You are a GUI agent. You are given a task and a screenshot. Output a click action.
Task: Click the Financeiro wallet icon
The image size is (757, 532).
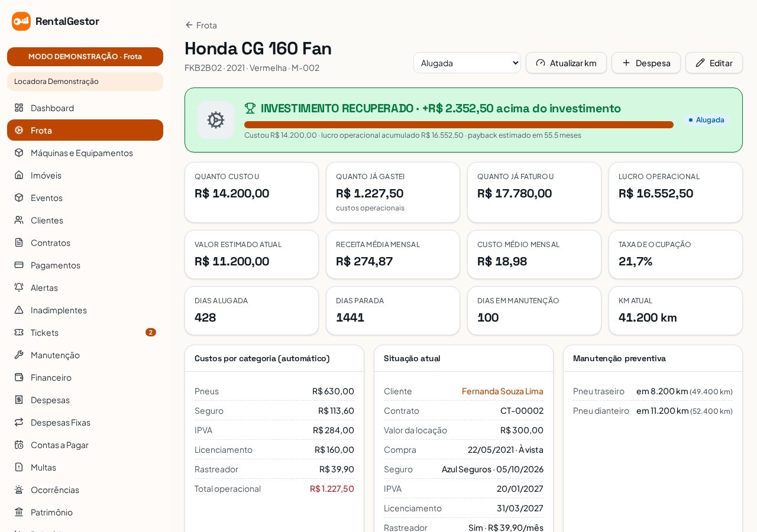point(19,377)
